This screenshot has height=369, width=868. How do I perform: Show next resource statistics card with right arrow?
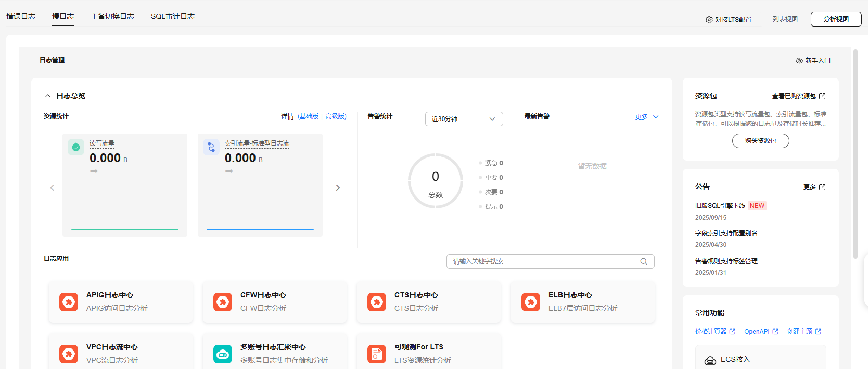coord(338,188)
